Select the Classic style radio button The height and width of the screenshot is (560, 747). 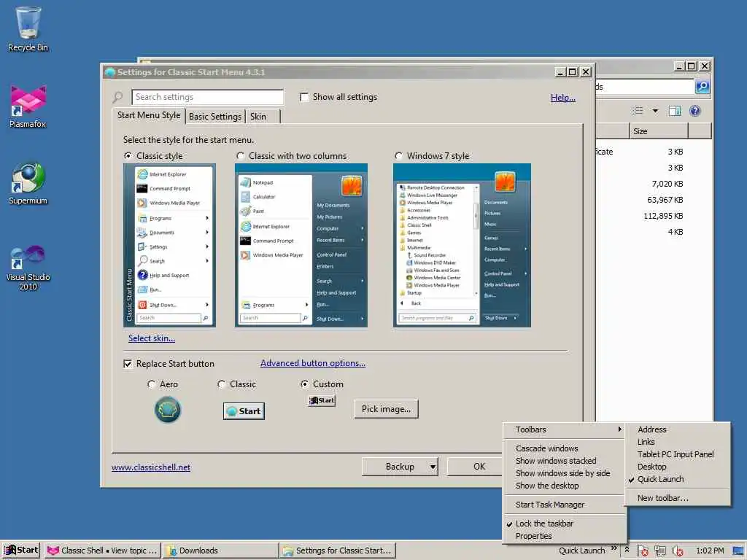tap(128, 156)
